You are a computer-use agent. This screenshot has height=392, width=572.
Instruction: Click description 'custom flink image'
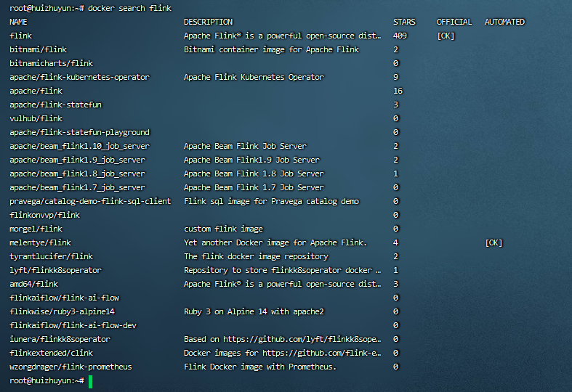[223, 229]
